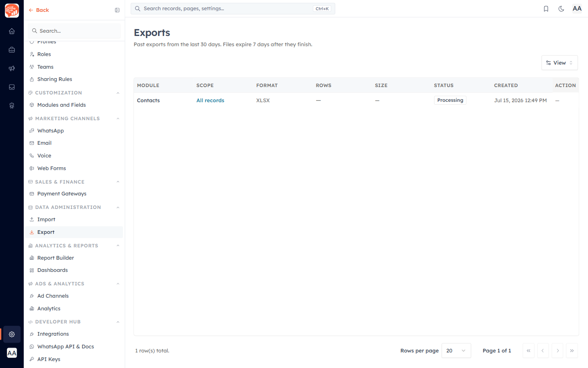The height and width of the screenshot is (368, 588).
Task: Click the Ctrl+K shortcut badge
Action: (x=322, y=9)
